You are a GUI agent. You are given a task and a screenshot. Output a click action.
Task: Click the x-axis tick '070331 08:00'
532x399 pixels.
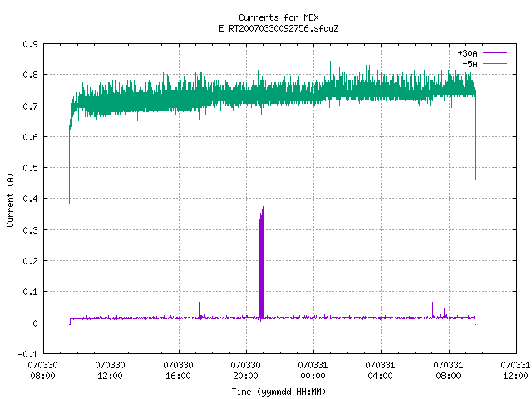coord(448,371)
